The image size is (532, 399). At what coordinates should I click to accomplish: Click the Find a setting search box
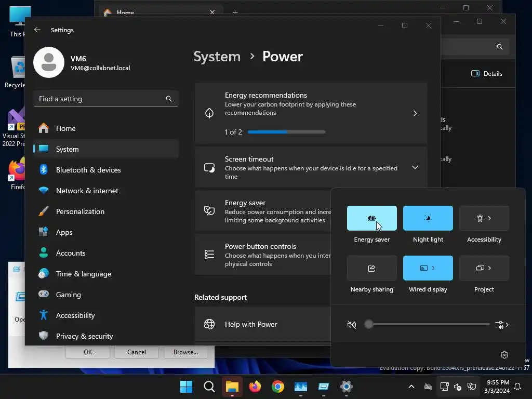coord(106,99)
